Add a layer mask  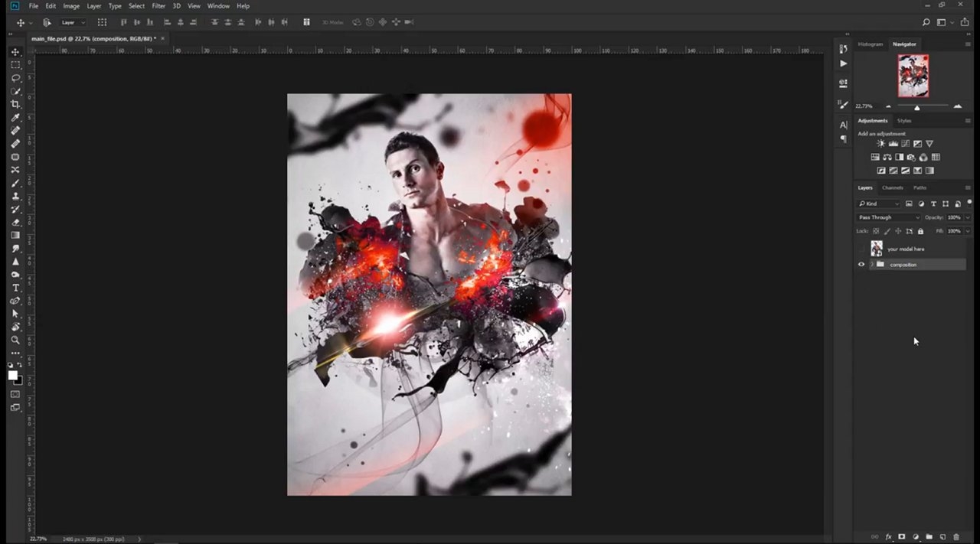pyautogui.click(x=902, y=537)
